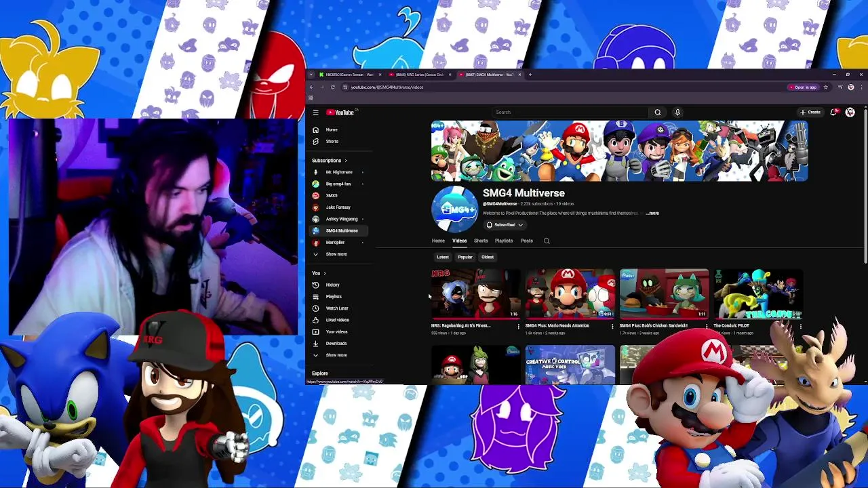868x488 pixels.
Task: Open the browser tab search dropdown
Action: 311,75
